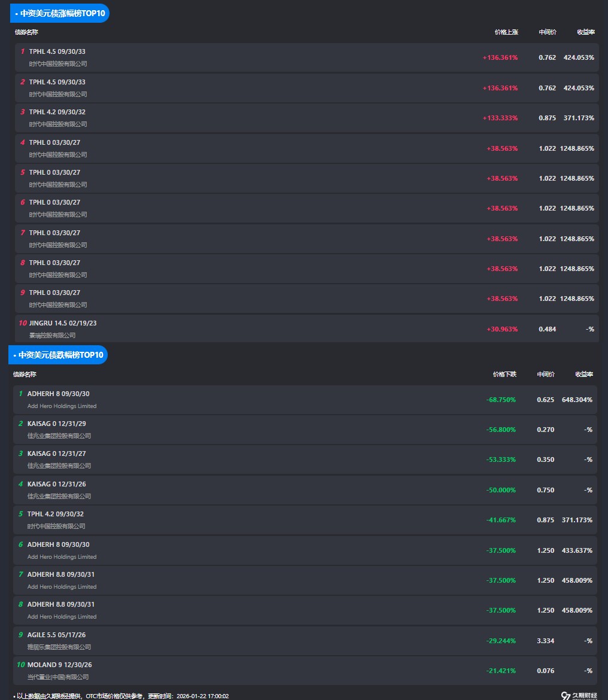Click the -68.750% price drop value
This screenshot has width=608, height=700.
(x=500, y=400)
